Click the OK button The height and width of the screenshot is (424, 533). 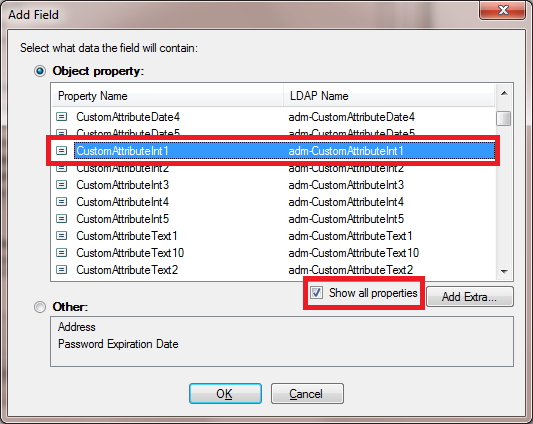tap(225, 394)
